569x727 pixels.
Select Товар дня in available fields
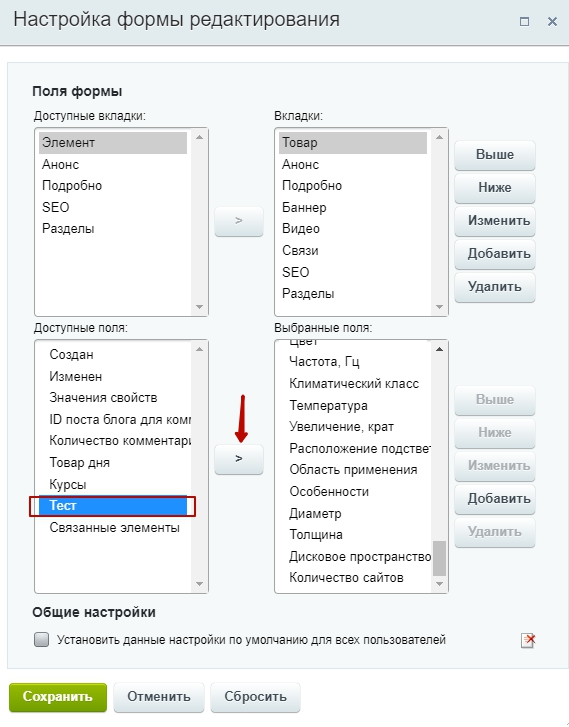(x=80, y=463)
